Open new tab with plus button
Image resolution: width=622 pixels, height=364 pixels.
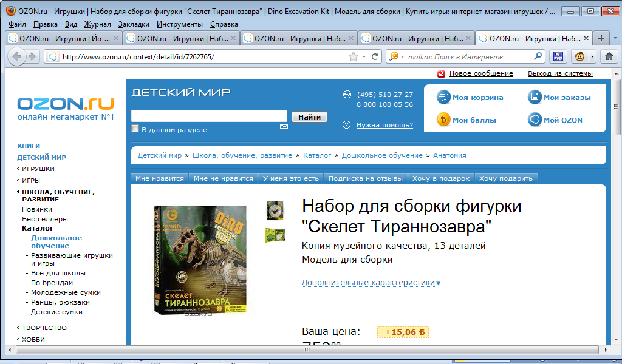tap(601, 38)
